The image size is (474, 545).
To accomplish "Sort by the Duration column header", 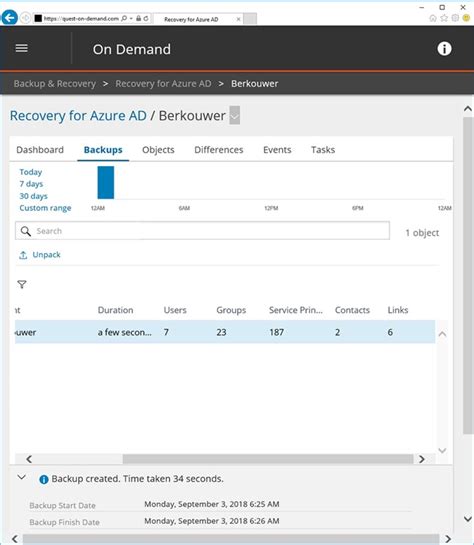I will pos(115,310).
